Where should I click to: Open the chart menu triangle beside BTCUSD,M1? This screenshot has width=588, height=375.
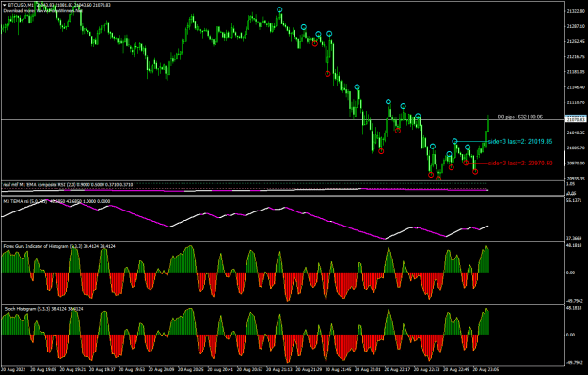(5, 5)
